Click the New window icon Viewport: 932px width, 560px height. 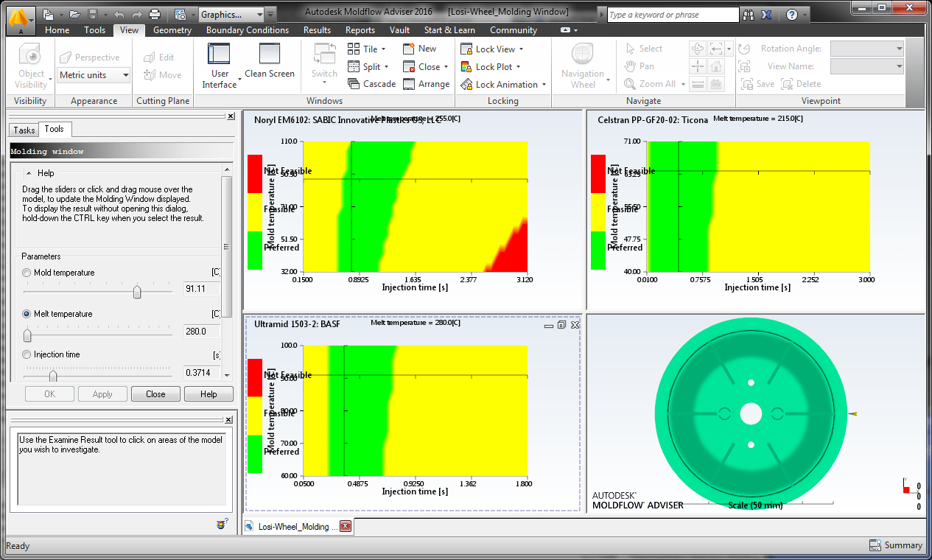click(410, 49)
